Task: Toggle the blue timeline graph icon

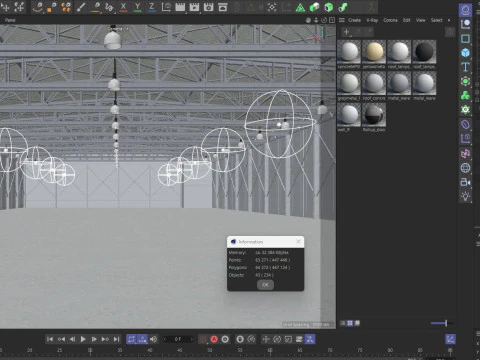Action: (x=450, y=339)
